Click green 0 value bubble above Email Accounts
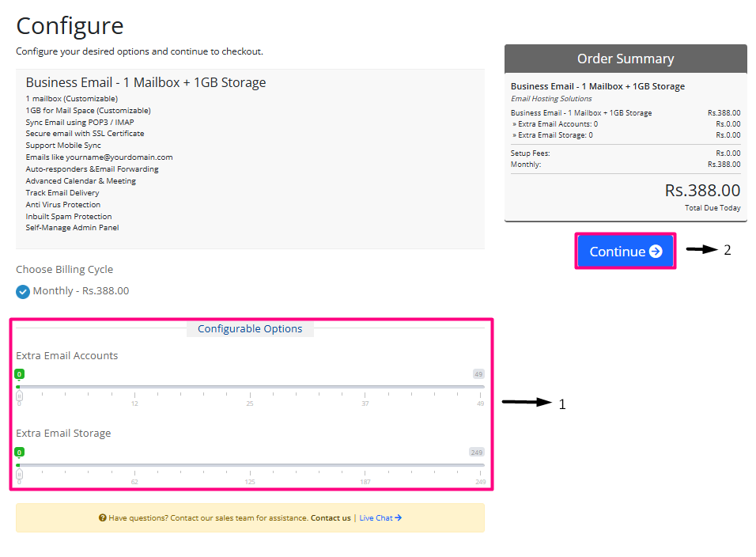The width and height of the screenshot is (756, 557). [19, 374]
